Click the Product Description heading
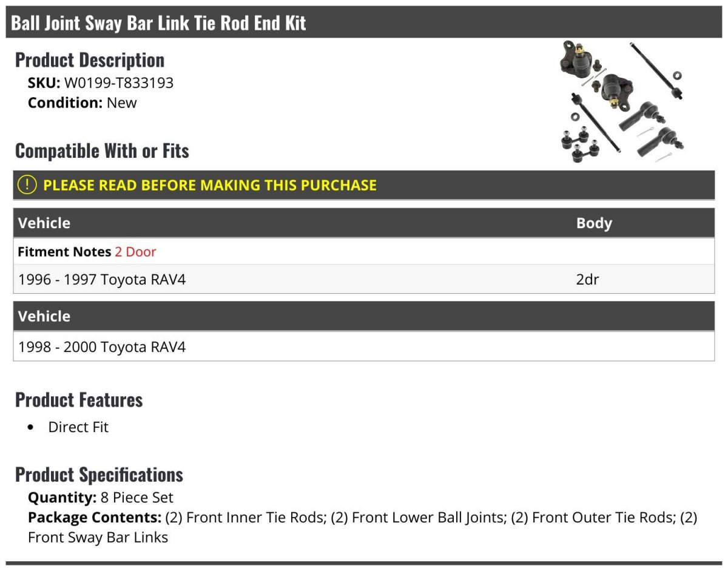Image resolution: width=728 pixels, height=571 pixels. coord(90,60)
